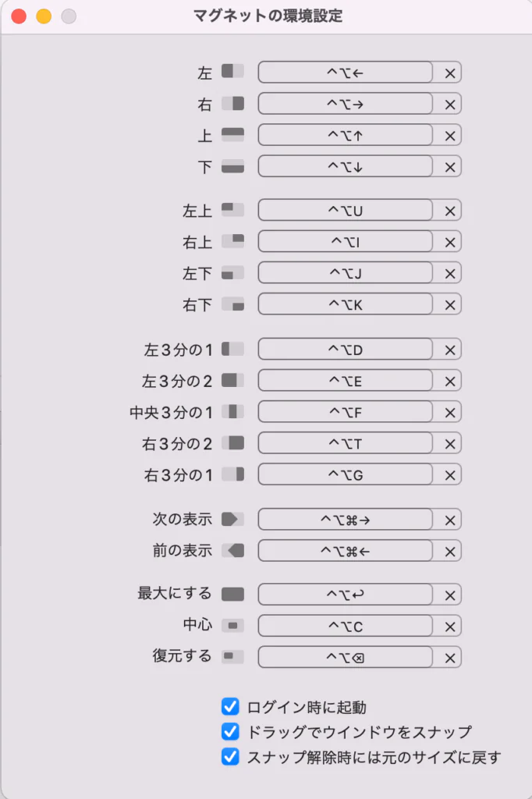
Task: Clear the shortcut for 前の表示
Action: [x=449, y=552]
